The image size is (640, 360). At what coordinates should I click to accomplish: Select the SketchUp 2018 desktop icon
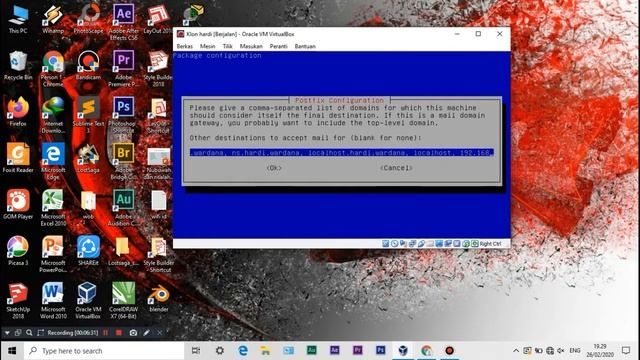[18, 301]
